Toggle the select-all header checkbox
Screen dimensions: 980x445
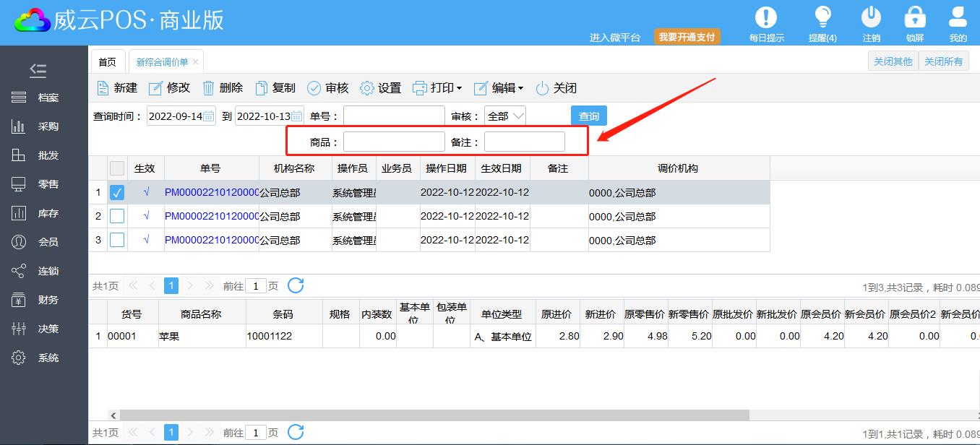(117, 168)
